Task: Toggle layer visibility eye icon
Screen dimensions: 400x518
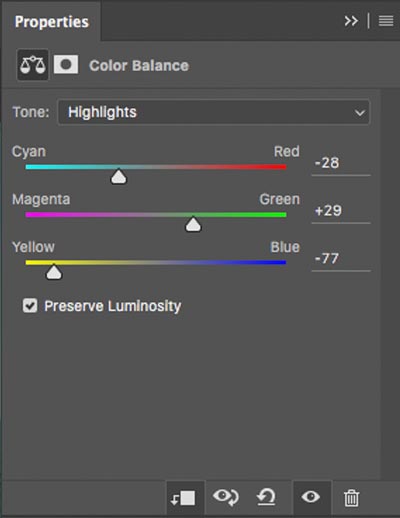Action: pyautogui.click(x=311, y=497)
